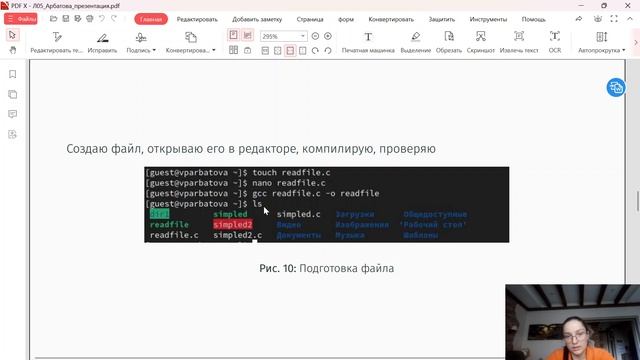Screen dimensions: 640x360
Task: Open the Форм tab
Action: click(346, 19)
